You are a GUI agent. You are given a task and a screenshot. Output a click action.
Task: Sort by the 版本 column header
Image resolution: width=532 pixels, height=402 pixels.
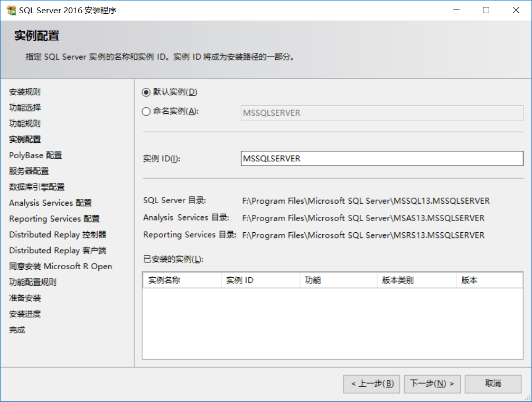489,280
